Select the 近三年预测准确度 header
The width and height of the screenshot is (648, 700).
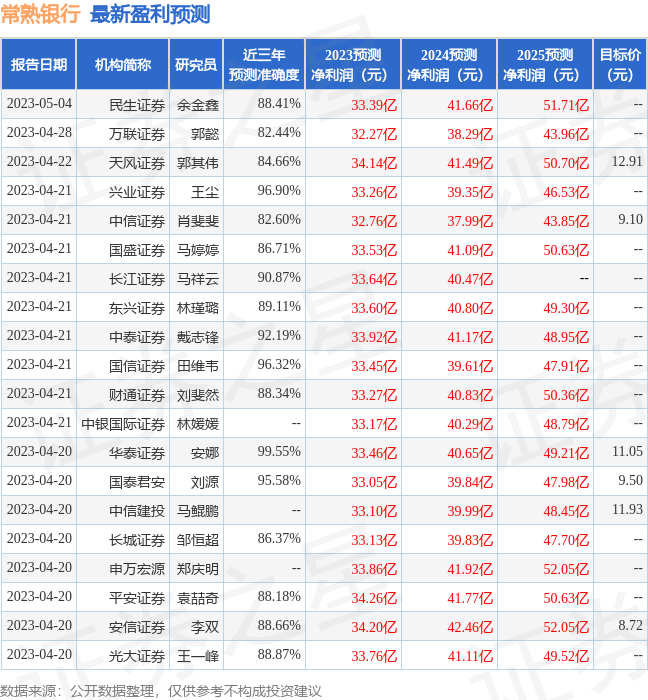(x=264, y=65)
